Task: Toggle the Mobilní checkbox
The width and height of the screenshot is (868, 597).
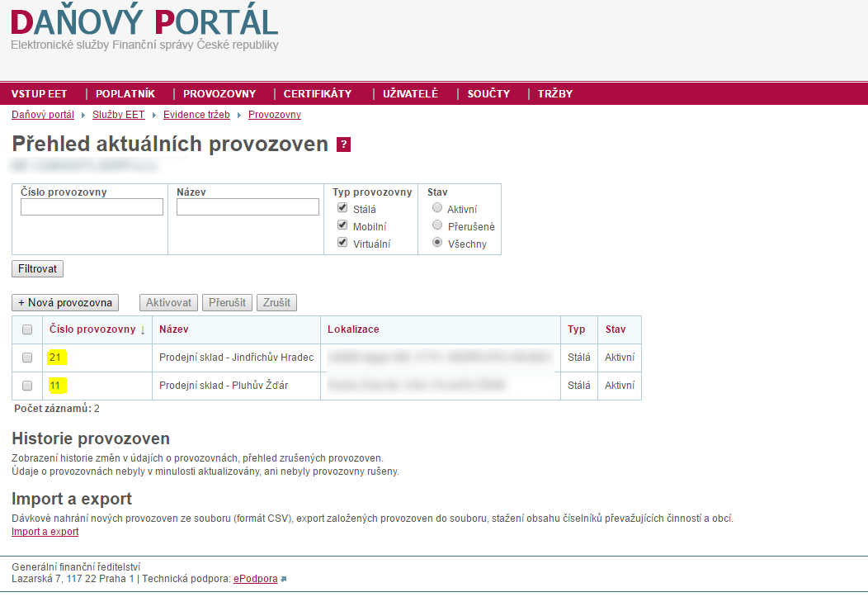Action: tap(342, 225)
